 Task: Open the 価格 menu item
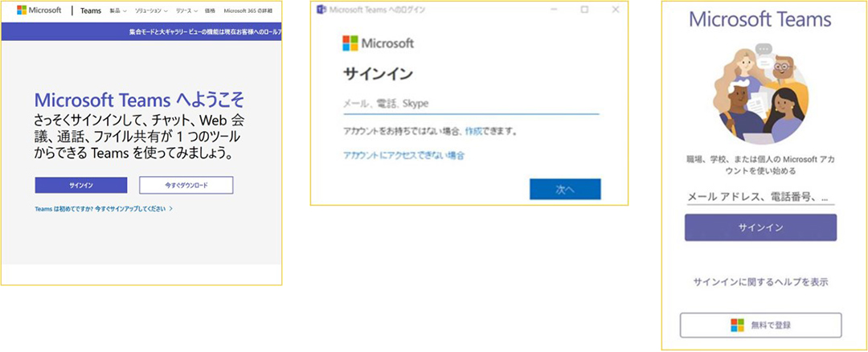(210, 11)
